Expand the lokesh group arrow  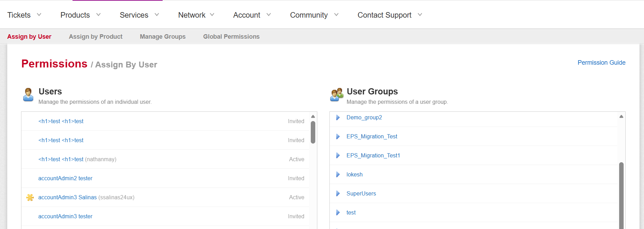point(338,175)
